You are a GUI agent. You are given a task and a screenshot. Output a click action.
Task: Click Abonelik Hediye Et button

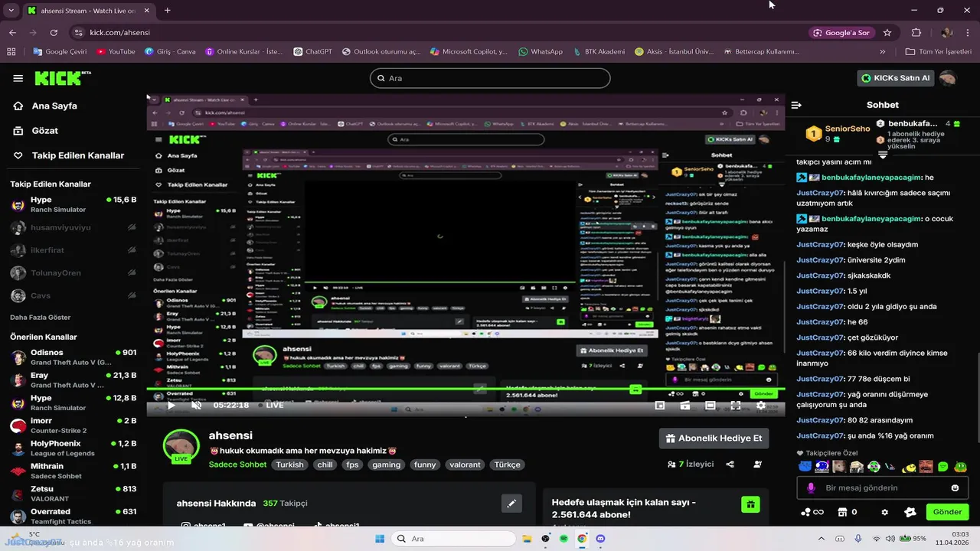(x=714, y=439)
